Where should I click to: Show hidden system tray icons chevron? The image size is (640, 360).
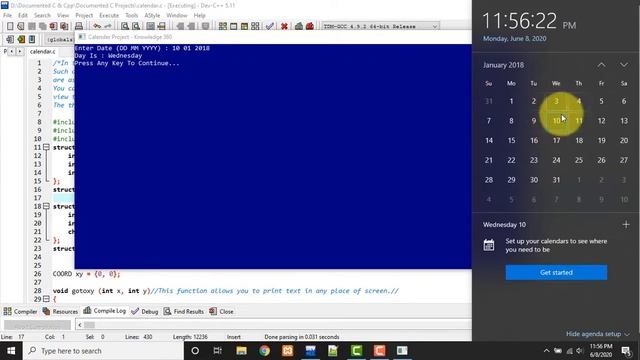(546, 351)
